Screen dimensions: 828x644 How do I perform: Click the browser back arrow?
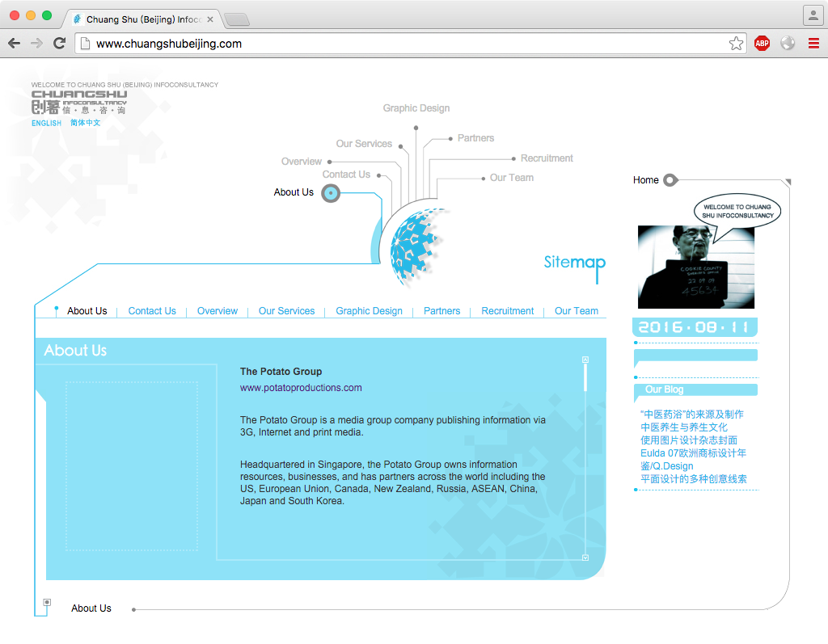(x=14, y=44)
